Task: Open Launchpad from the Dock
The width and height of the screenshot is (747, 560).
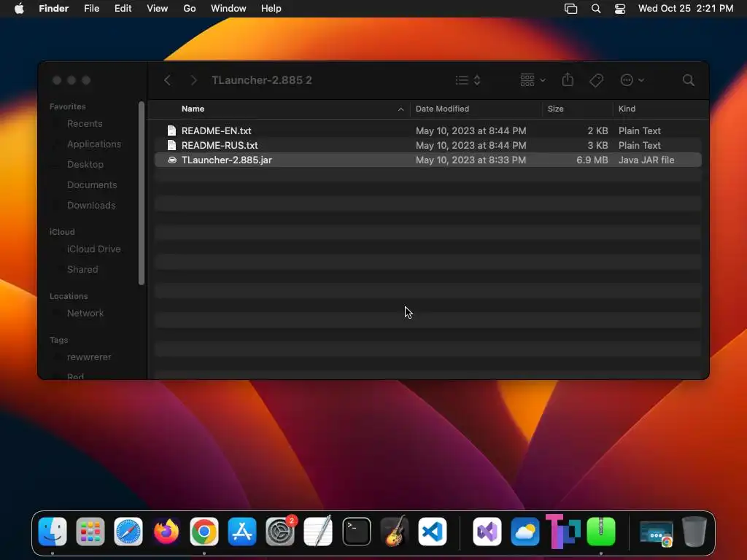Action: [x=90, y=532]
